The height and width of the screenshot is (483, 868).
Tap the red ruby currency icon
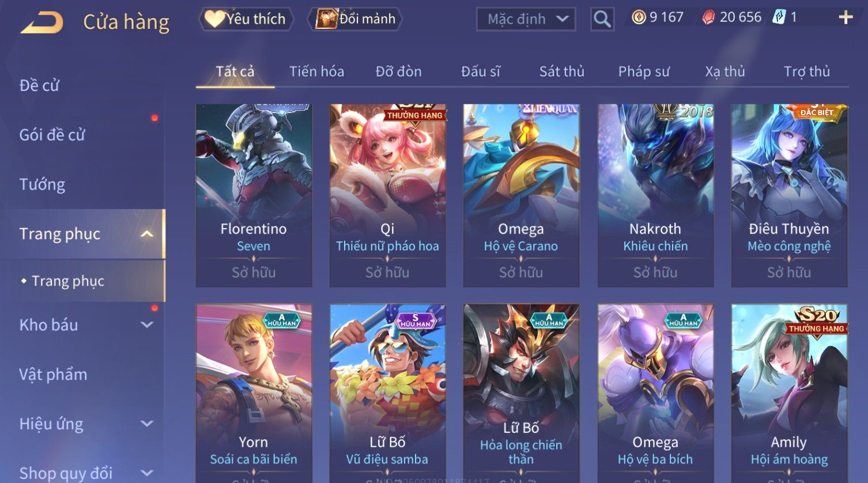tap(708, 18)
